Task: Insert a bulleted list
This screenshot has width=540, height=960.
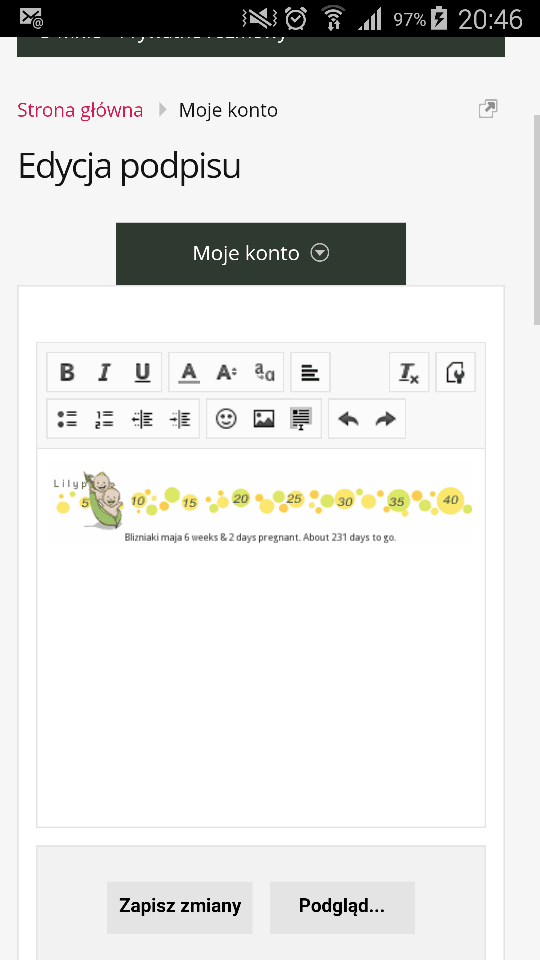Action: coord(67,419)
